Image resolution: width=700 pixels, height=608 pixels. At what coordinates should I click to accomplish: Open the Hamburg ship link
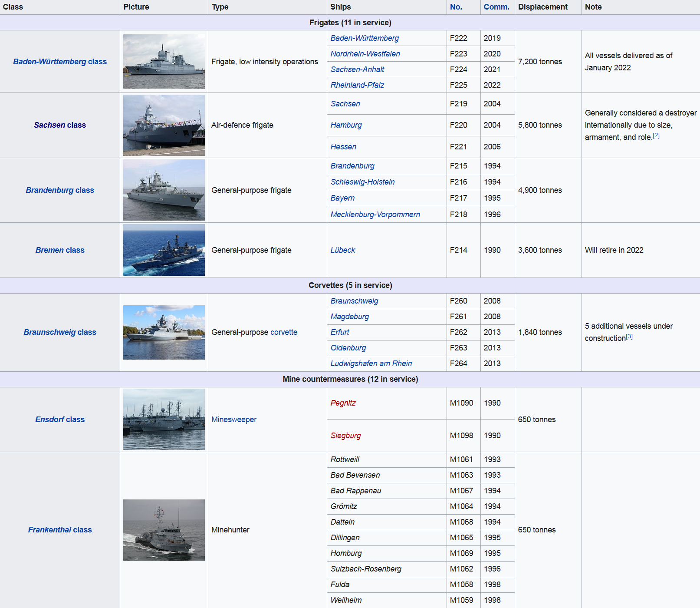(x=346, y=125)
